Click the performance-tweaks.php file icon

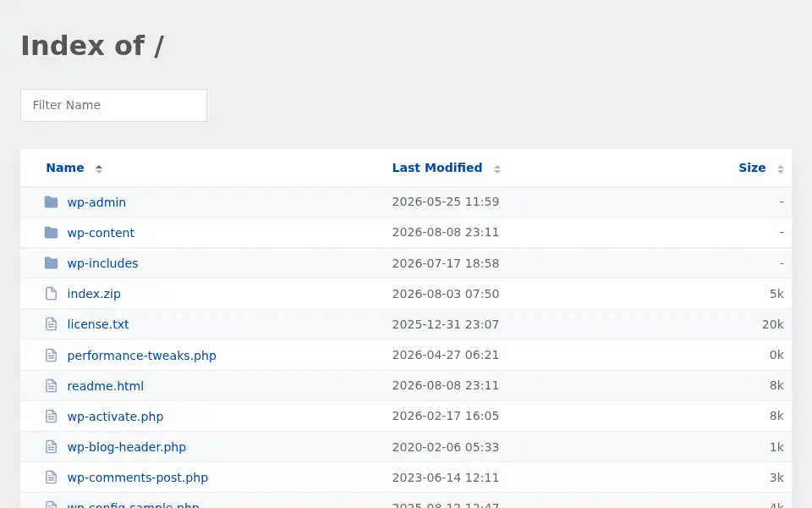pyautogui.click(x=51, y=355)
